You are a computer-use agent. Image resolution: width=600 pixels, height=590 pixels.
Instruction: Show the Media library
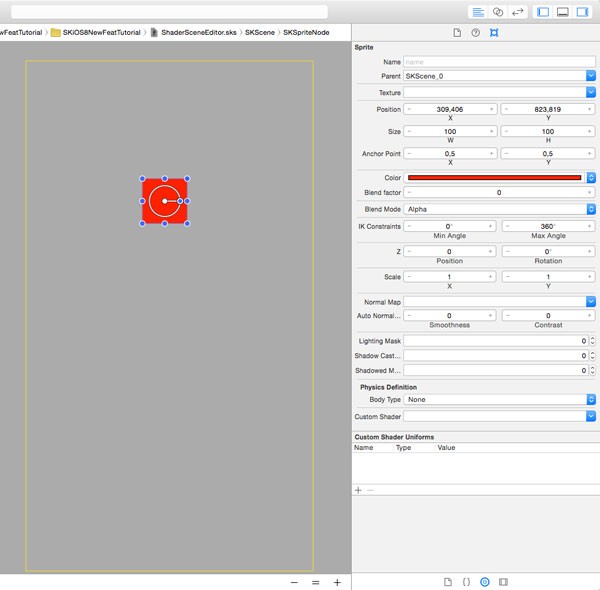tap(503, 582)
